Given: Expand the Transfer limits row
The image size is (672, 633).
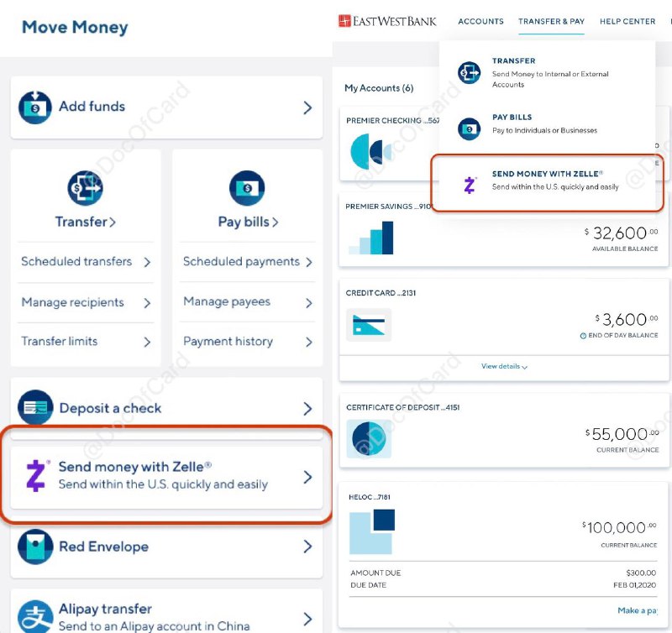Looking at the screenshot, I should tap(86, 342).
